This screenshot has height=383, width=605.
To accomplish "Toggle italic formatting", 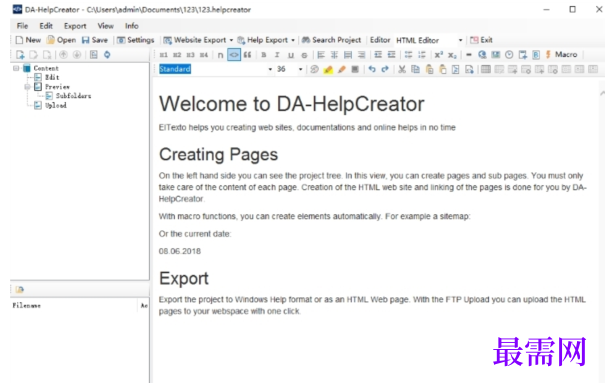I will pyautogui.click(x=277, y=55).
